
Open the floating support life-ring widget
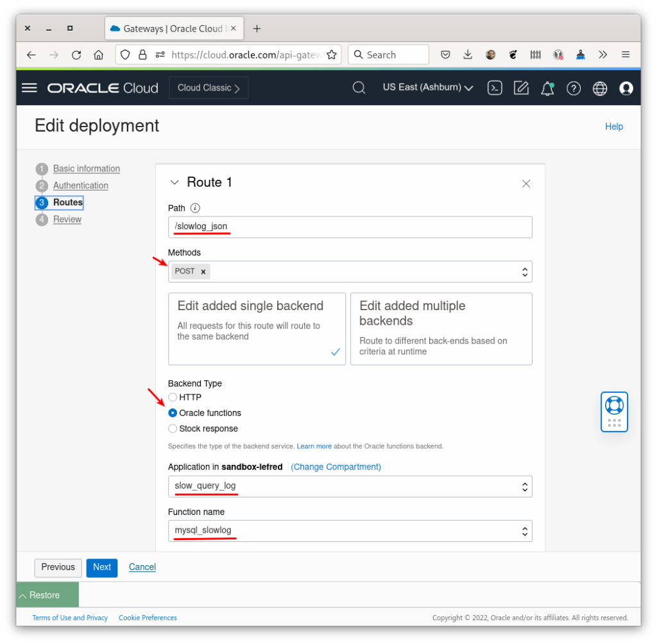pyautogui.click(x=614, y=412)
